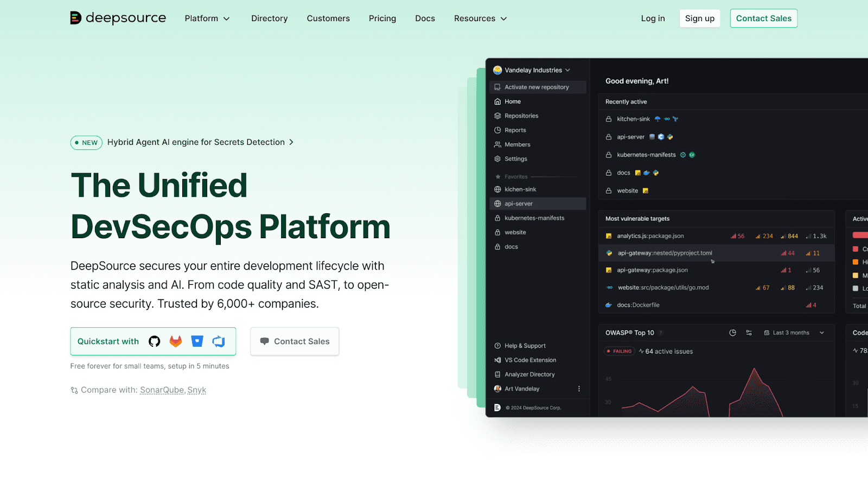Quickstart with Azure DevOps icon
The image size is (868, 490).
[219, 341]
